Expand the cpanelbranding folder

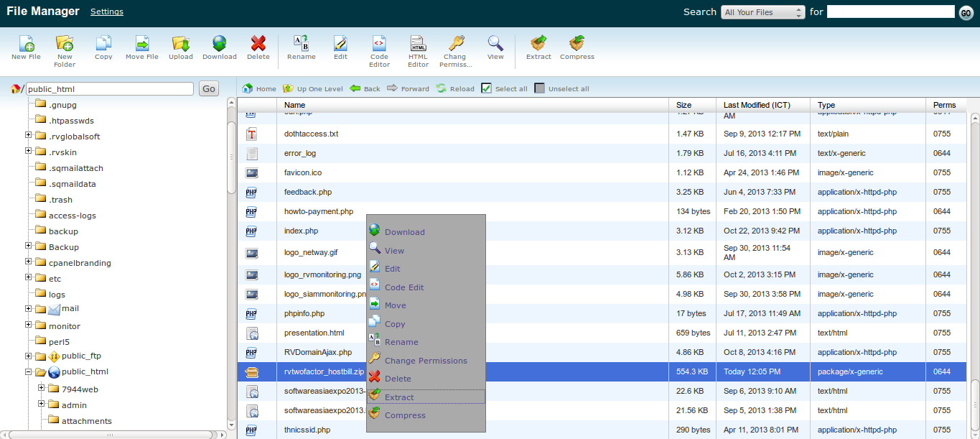click(x=29, y=262)
